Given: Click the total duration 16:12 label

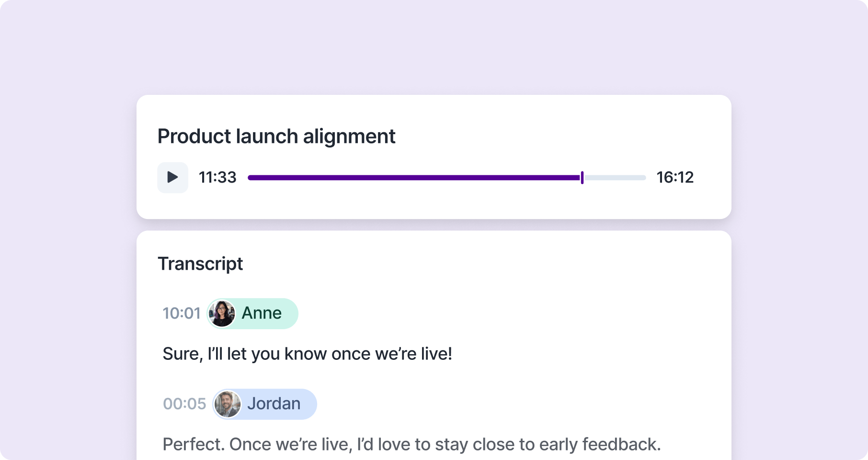Looking at the screenshot, I should click(675, 177).
